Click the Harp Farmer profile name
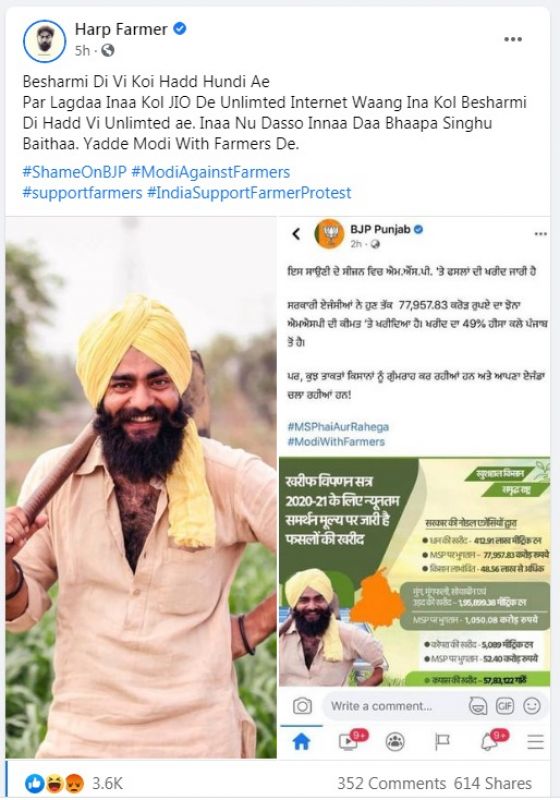The image size is (560, 800). point(121,29)
